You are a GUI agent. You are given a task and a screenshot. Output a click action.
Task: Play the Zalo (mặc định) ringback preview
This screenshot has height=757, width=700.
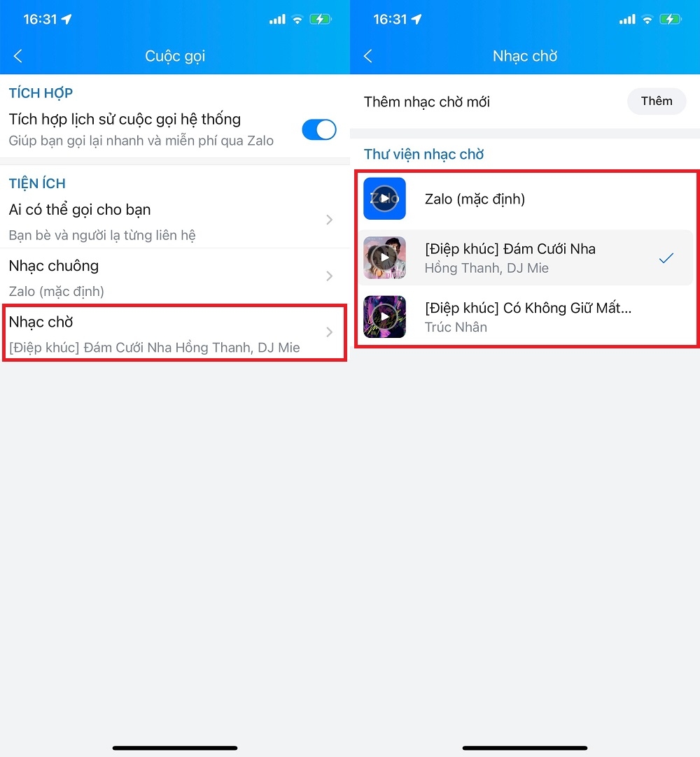384,199
